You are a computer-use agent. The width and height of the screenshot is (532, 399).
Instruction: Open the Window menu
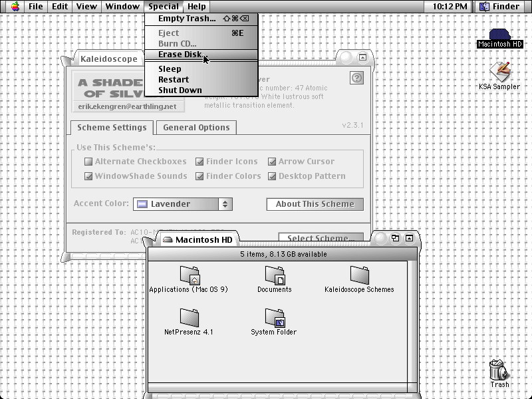(122, 7)
